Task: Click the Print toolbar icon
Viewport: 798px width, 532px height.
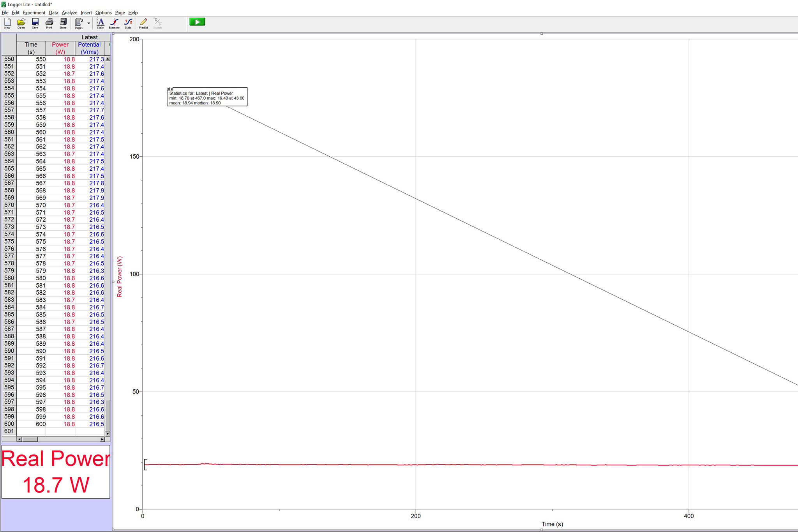Action: click(49, 23)
